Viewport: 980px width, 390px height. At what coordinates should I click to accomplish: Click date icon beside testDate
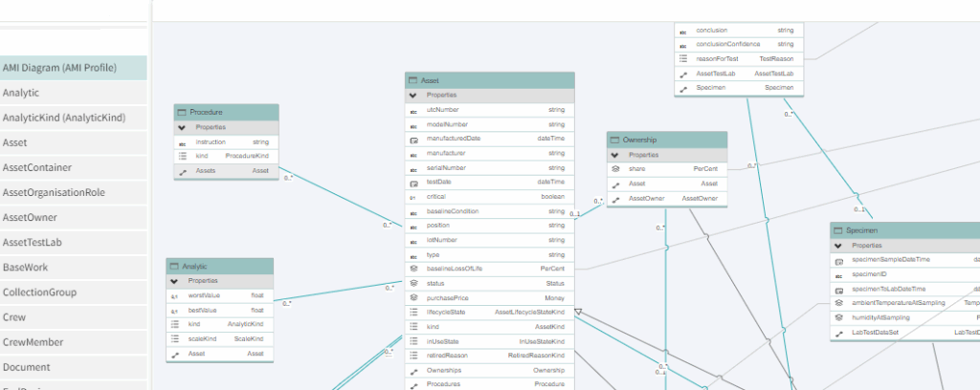(413, 183)
